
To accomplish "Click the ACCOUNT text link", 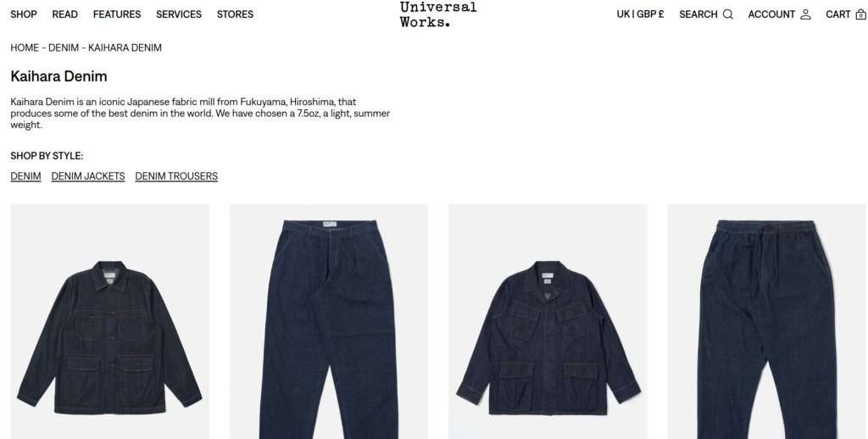I will pos(771,14).
